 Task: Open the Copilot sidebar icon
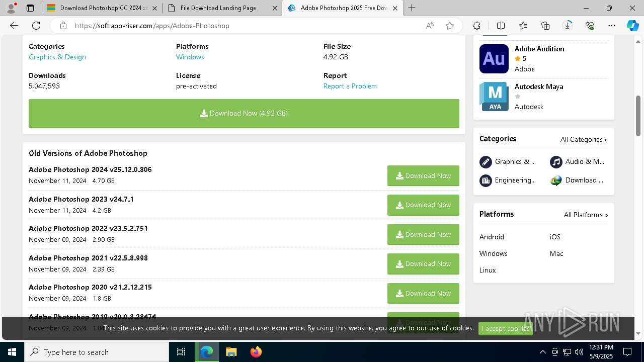(x=632, y=26)
